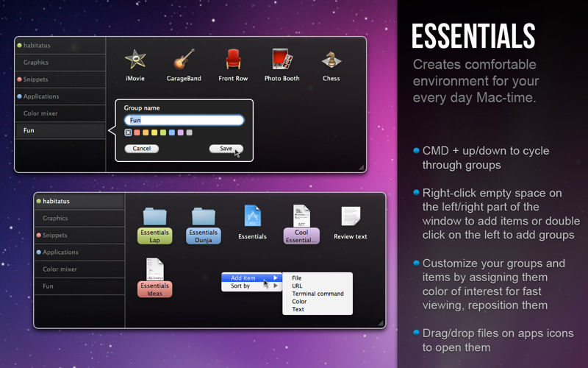Choose the red color swatch for the group

(x=137, y=132)
